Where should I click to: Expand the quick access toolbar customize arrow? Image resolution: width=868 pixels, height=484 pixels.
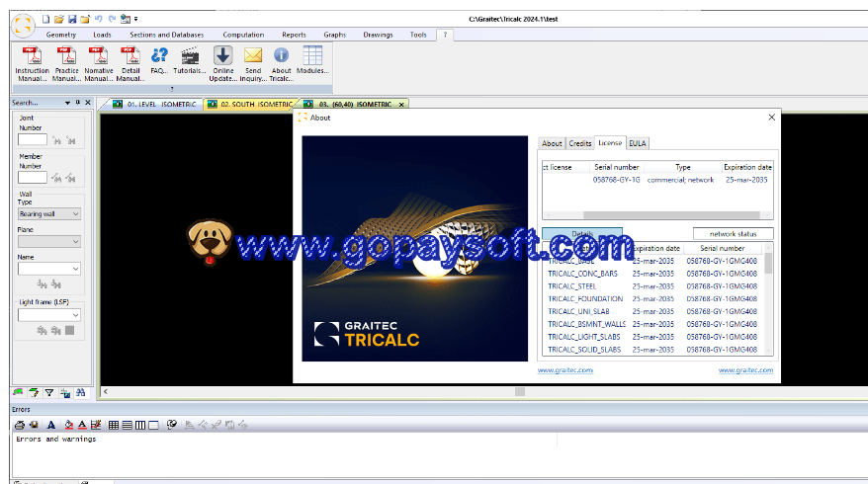pos(136,19)
